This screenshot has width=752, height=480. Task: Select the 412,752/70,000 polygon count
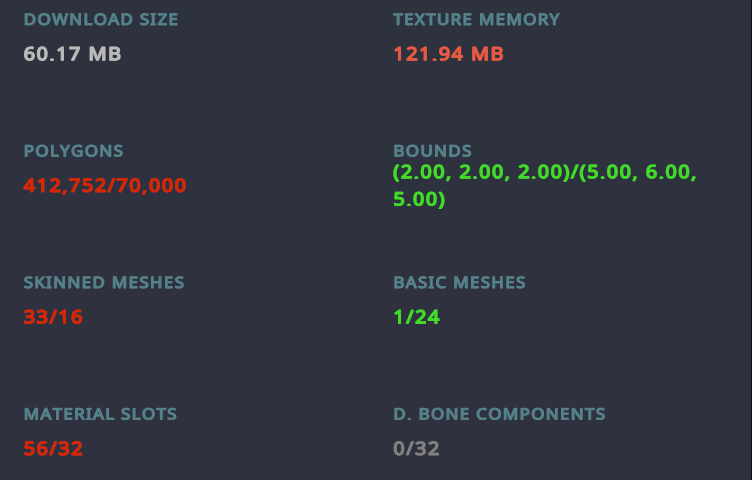click(105, 186)
